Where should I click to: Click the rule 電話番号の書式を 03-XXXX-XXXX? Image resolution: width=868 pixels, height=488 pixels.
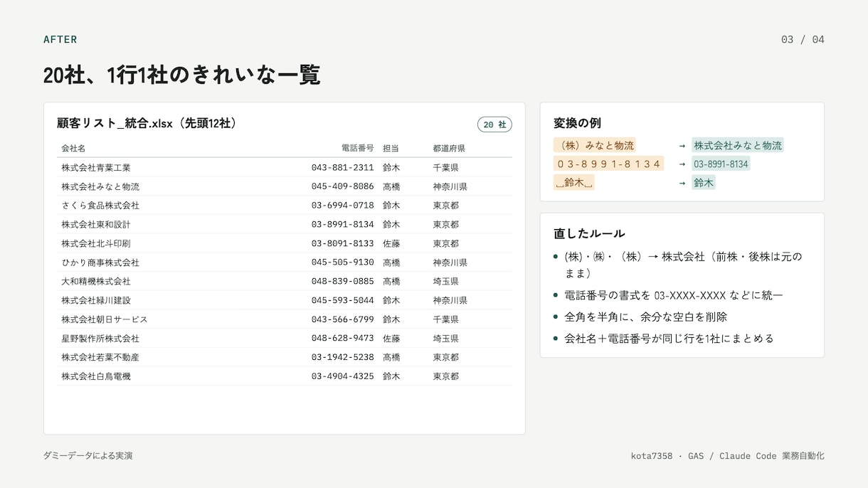point(674,295)
